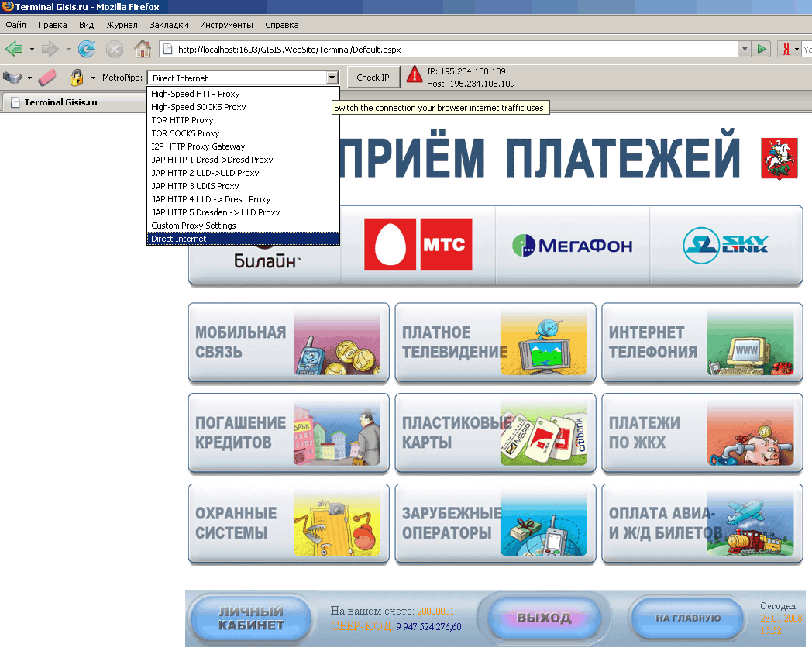This screenshot has height=658, width=812.
Task: Open the Закладки menu
Action: [169, 25]
